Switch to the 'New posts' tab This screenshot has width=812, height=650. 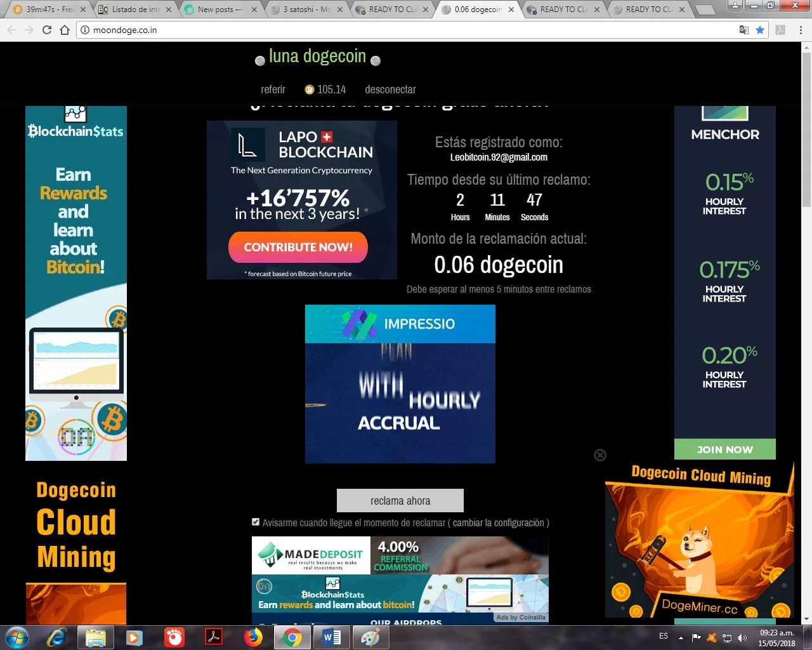tap(221, 10)
